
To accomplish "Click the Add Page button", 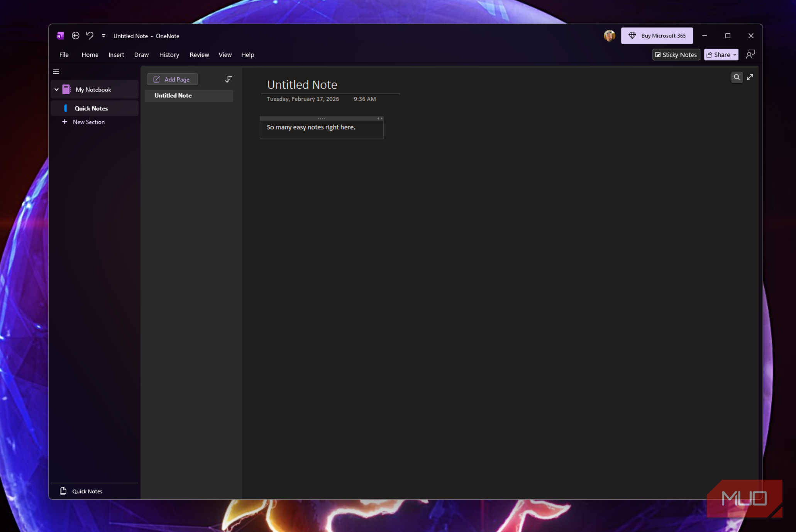I will [172, 79].
